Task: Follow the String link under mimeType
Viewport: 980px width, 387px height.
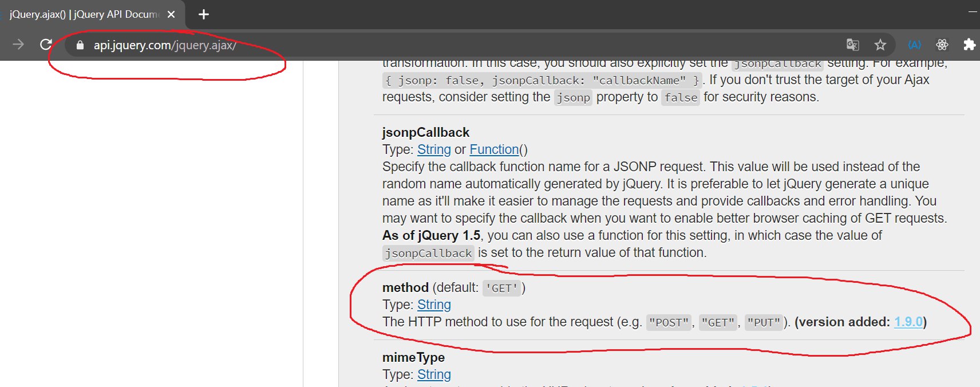Action: pos(434,374)
